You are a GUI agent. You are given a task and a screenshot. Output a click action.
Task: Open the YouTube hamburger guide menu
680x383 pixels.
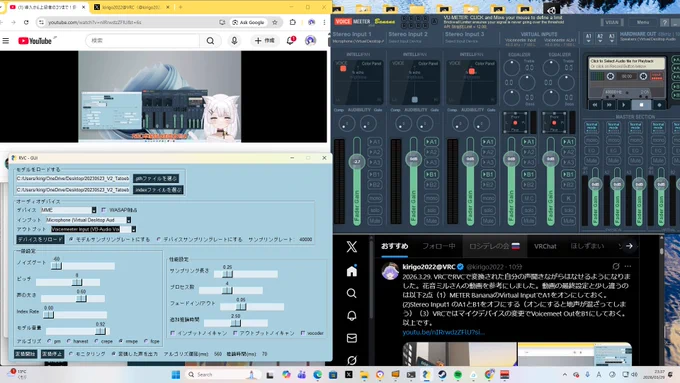click(6, 40)
